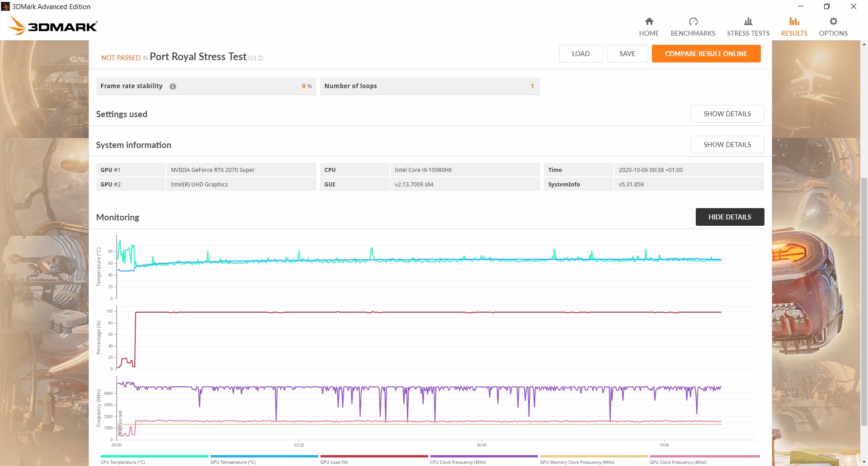Click the GUI version v2.13.7009 s64

click(414, 184)
